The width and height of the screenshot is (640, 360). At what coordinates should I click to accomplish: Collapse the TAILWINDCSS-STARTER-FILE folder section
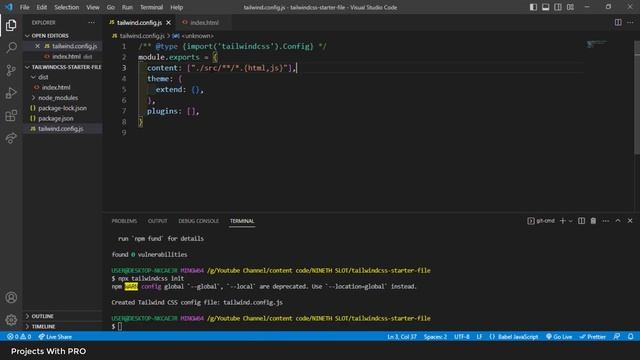[x=62, y=67]
